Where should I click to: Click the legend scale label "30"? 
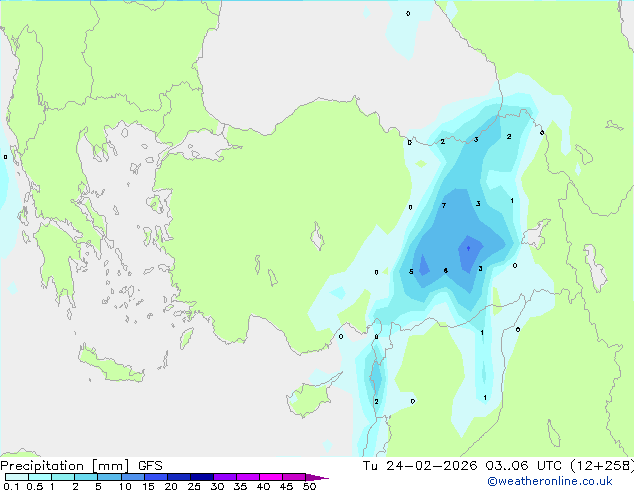217,486
